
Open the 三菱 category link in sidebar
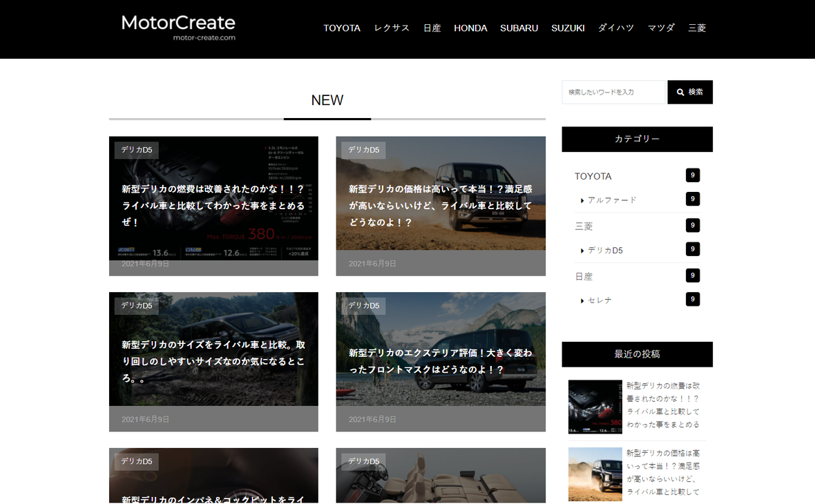(x=584, y=226)
